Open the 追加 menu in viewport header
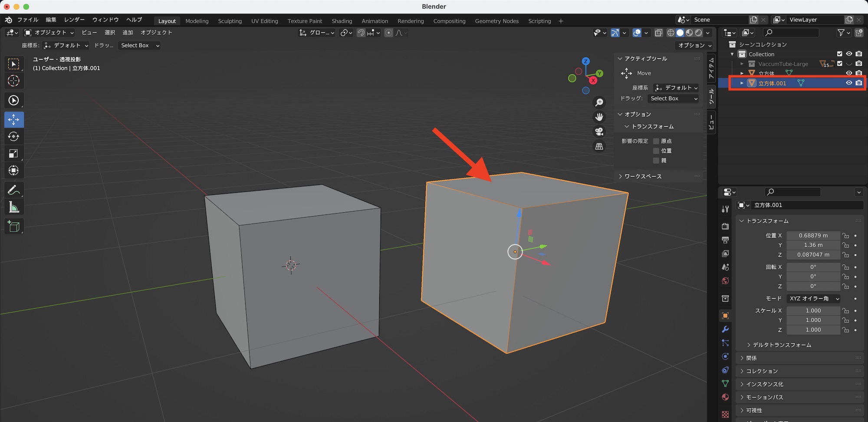Viewport: 868px width, 422px height. (x=128, y=33)
